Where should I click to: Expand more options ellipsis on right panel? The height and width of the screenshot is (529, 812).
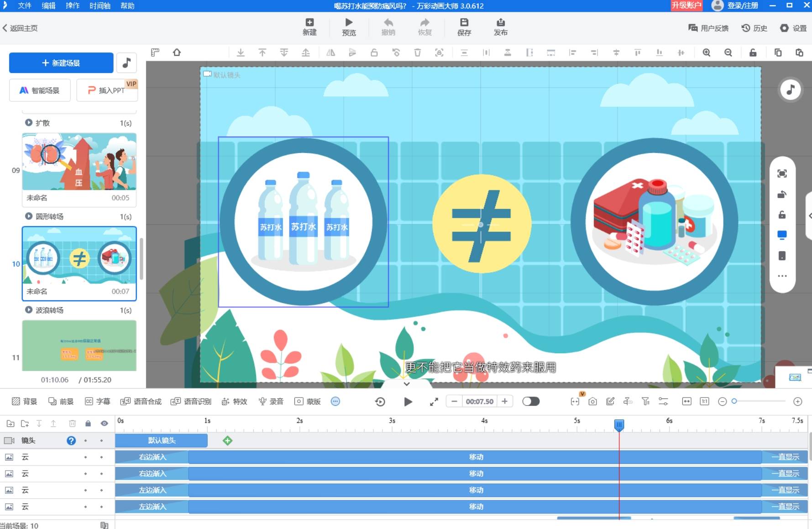point(782,276)
